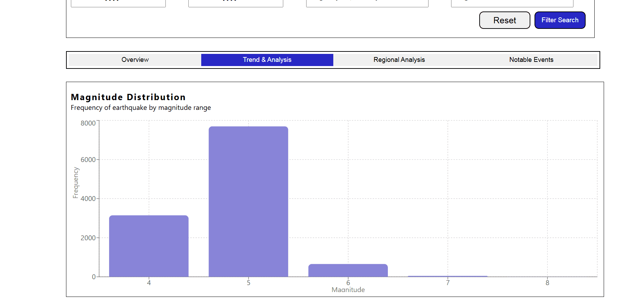Click the 8 tick label on x-axis
The width and height of the screenshot is (644, 307).
tap(547, 283)
